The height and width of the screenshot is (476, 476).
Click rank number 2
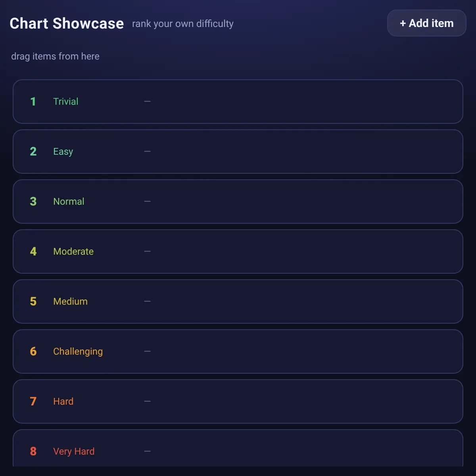coord(33,152)
